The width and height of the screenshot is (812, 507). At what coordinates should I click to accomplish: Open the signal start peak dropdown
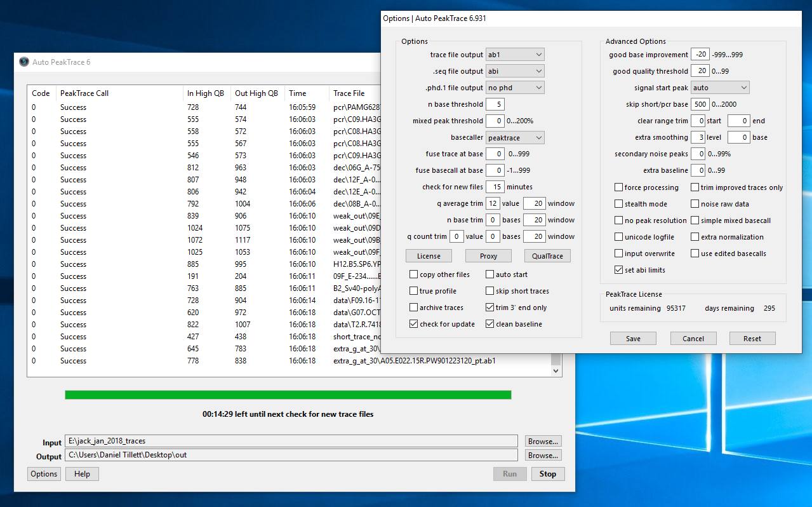(720, 88)
